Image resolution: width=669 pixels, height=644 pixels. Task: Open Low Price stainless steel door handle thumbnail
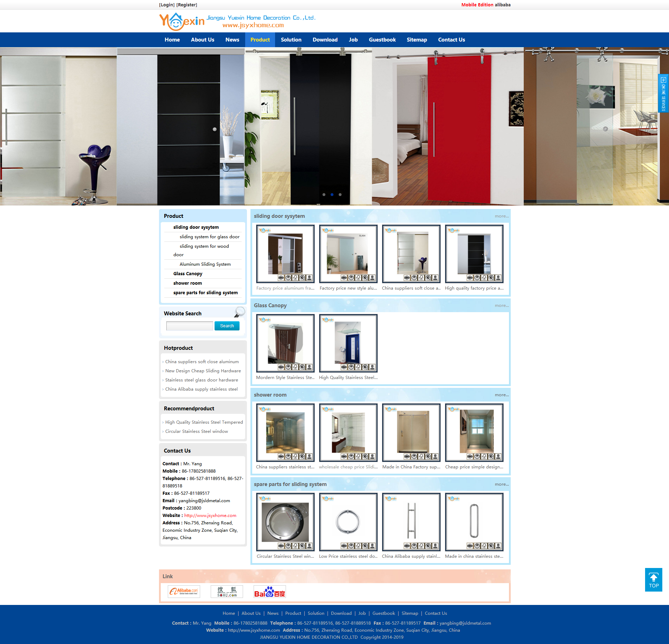348,522
